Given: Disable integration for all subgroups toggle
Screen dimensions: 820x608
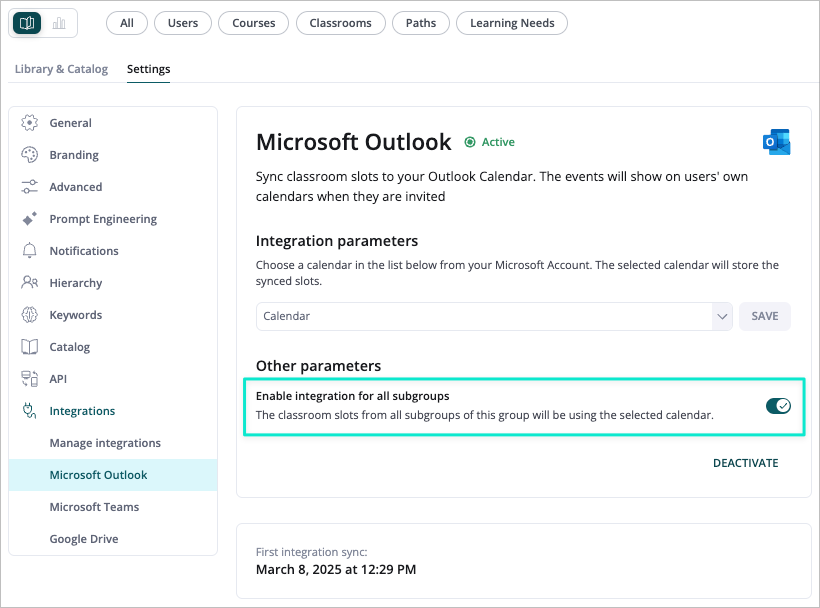Looking at the screenshot, I should [778, 406].
